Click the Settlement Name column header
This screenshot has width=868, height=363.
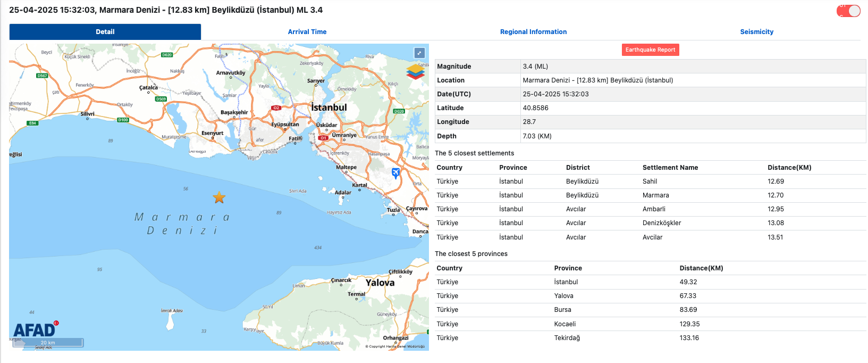coord(670,168)
